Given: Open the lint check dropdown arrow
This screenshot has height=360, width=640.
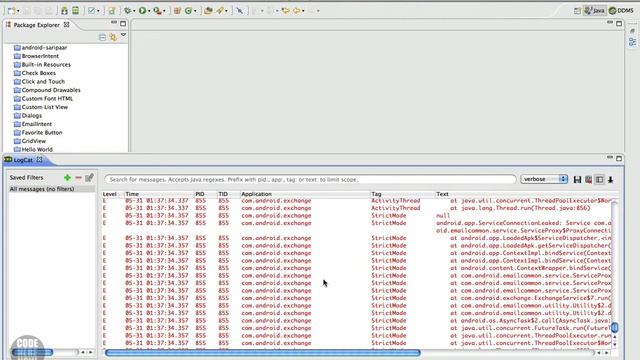Looking at the screenshot, I should coord(98,11).
